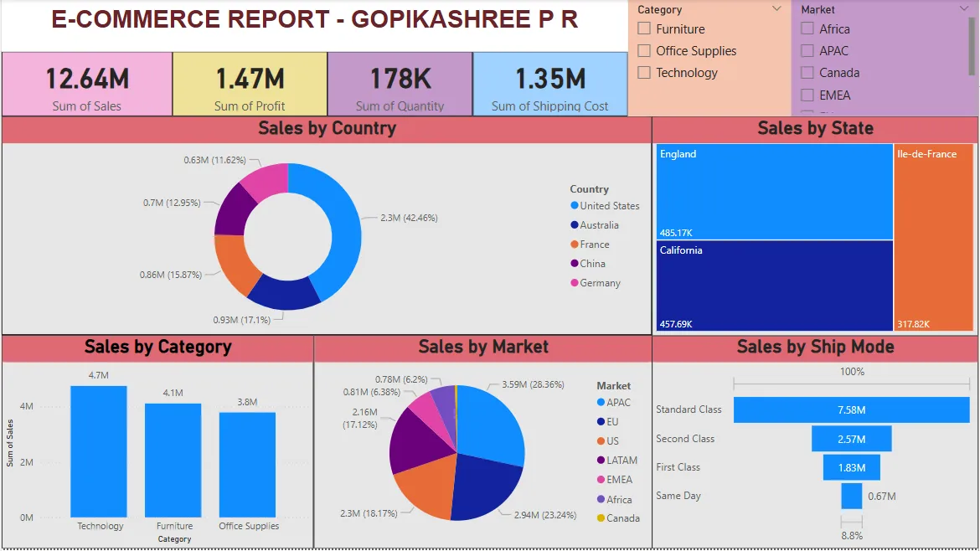Click the 8.8% funnel percentage label

[x=851, y=535]
